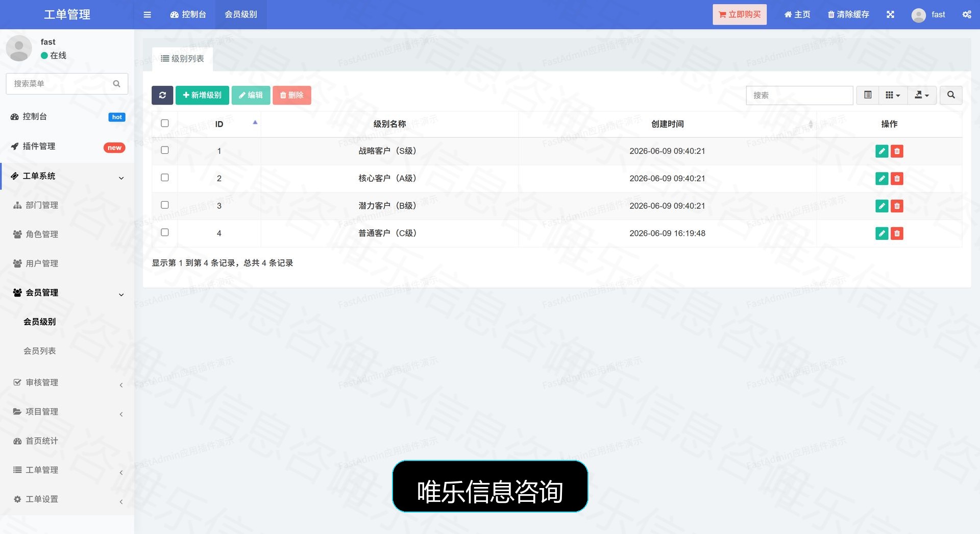Check the select-all checkbox in table header
The height and width of the screenshot is (534, 980).
pyautogui.click(x=164, y=123)
